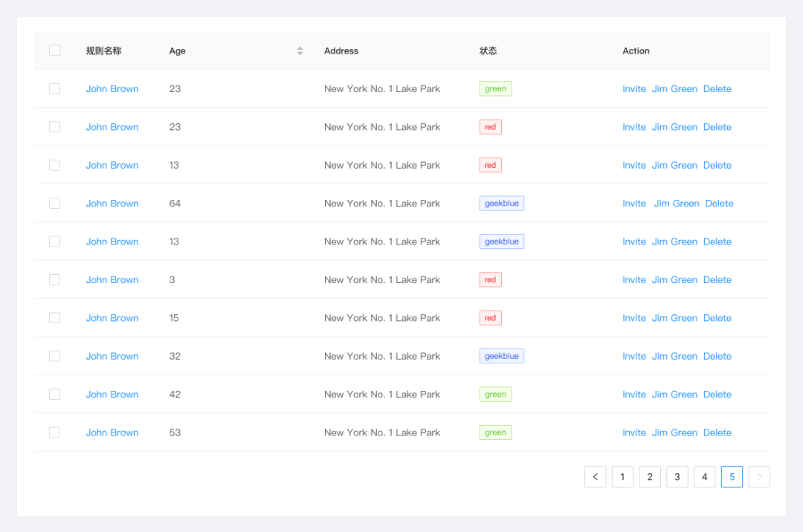The image size is (803, 532).
Task: Click the previous page arrow icon
Action: click(595, 477)
